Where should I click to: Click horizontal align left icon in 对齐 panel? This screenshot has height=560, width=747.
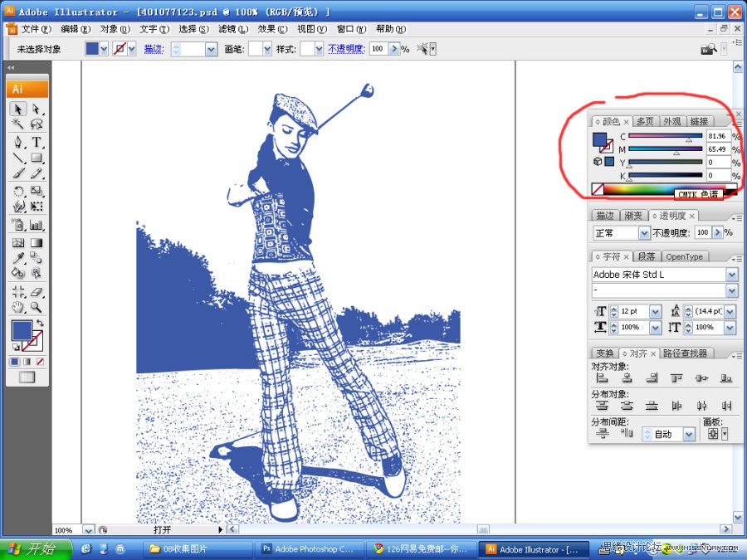[x=602, y=377]
